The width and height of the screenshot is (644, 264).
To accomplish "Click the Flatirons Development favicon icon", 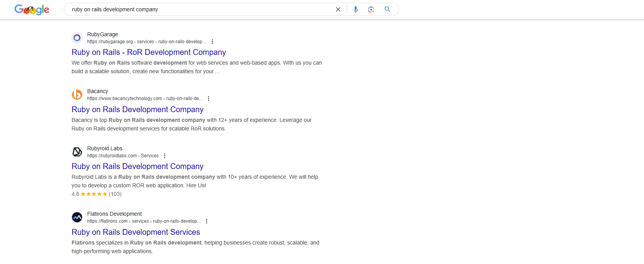I will [77, 217].
